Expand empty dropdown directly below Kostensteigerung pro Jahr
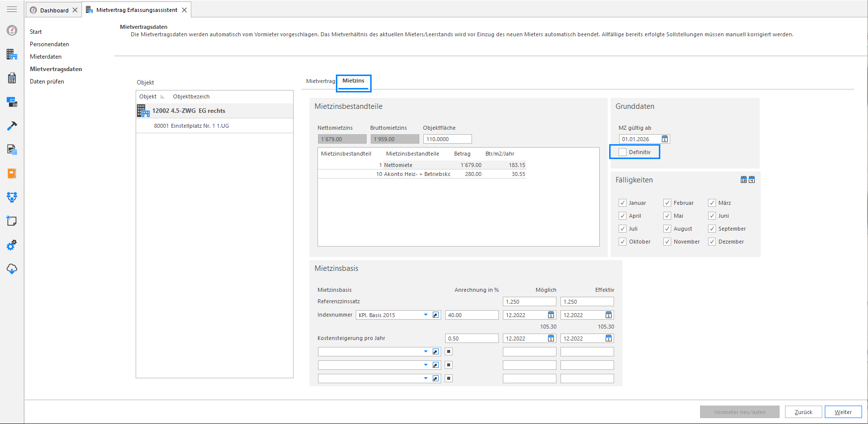Image resolution: width=868 pixels, height=424 pixels. tap(425, 351)
